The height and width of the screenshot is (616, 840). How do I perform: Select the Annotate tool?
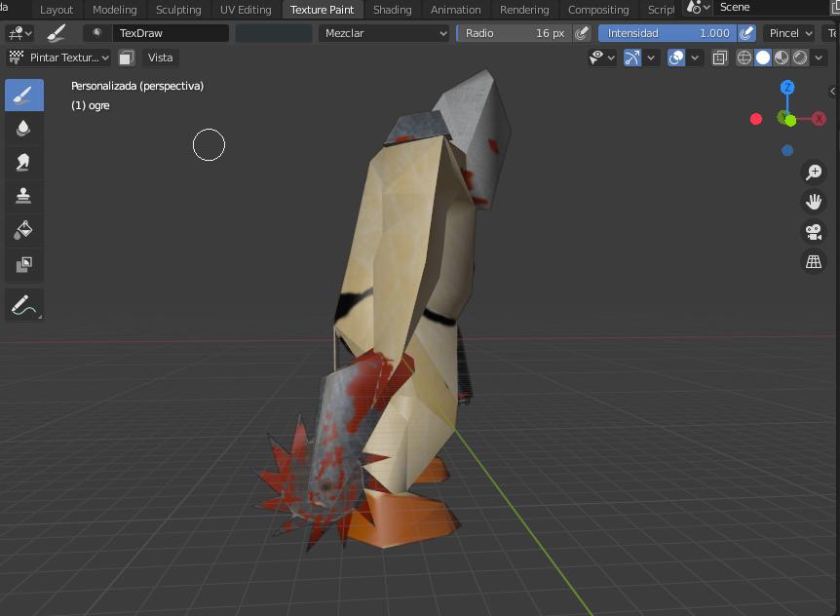click(x=24, y=305)
